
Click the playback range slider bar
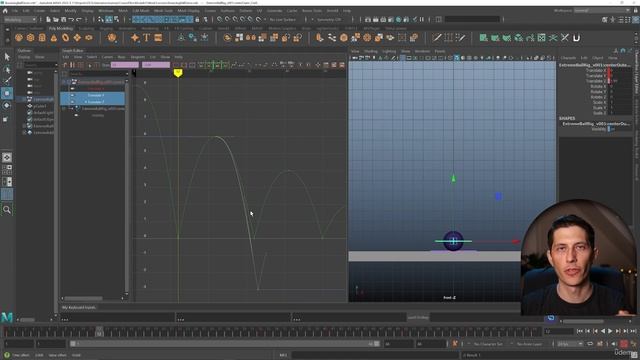click(224, 344)
